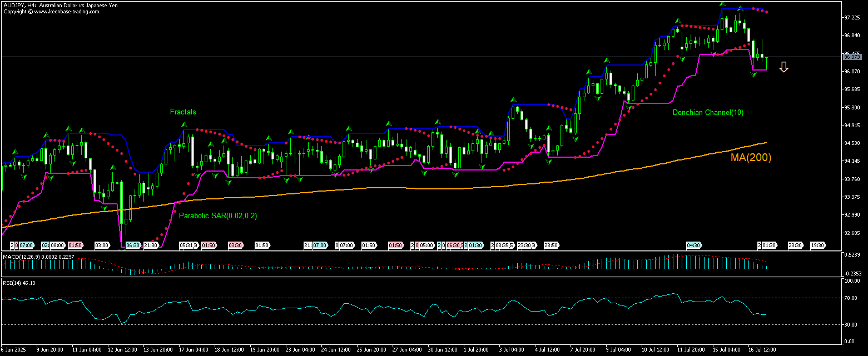This screenshot has height=356, width=868.
Task: Click the Fractals label on the chart
Action: [x=183, y=112]
